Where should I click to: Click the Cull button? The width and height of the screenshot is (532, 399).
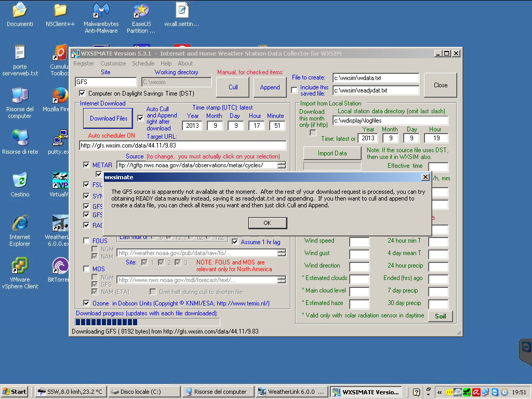(x=233, y=87)
